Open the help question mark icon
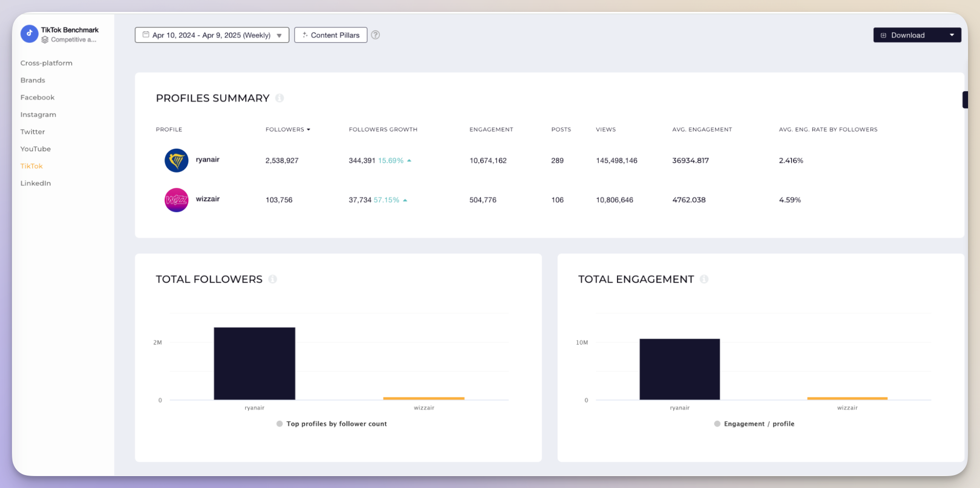The width and height of the screenshot is (980, 488). coord(375,35)
